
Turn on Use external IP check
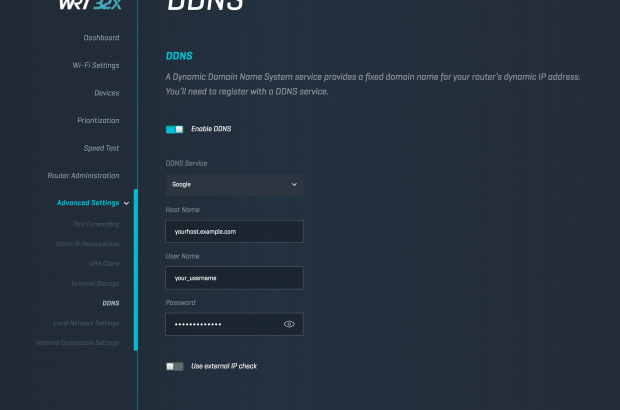tap(175, 366)
